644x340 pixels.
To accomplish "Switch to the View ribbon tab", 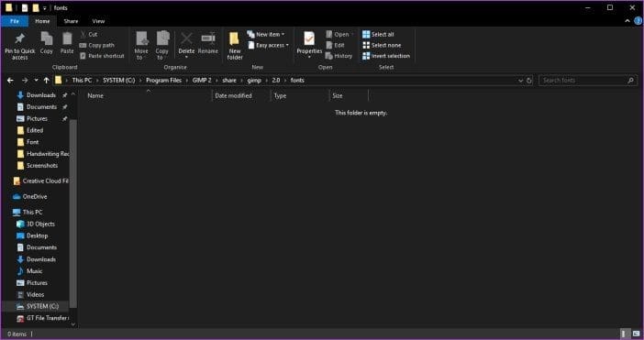I will [x=98, y=21].
